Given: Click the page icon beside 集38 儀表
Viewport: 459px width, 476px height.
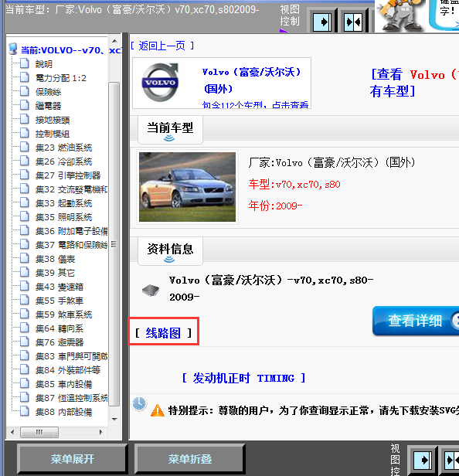Looking at the screenshot, I should [25, 258].
